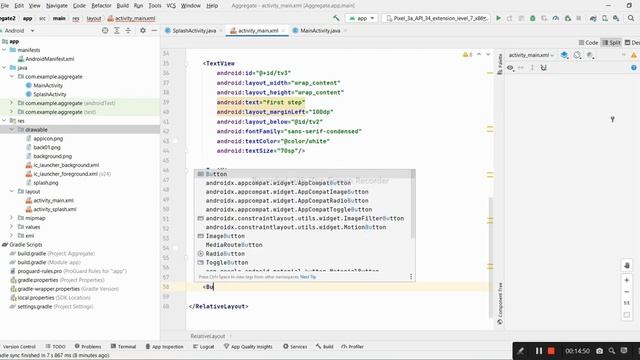Viewport: 640px width, 360px height.
Task: Click the completion popup scrollbar
Action: 413,204
